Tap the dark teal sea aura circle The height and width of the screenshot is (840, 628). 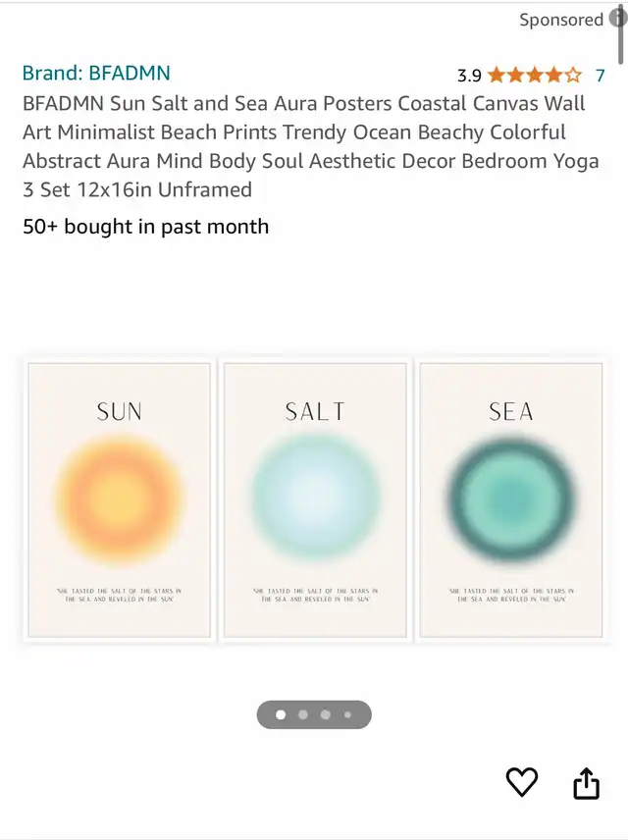[511, 499]
